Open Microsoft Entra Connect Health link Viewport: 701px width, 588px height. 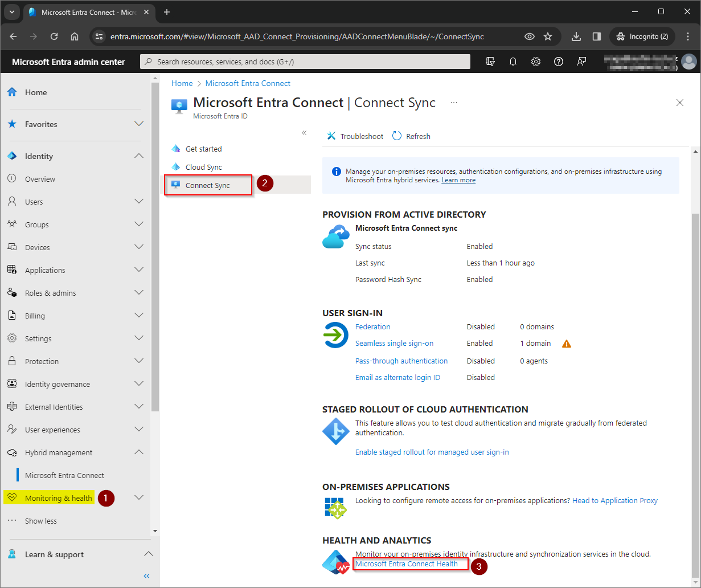click(x=407, y=563)
